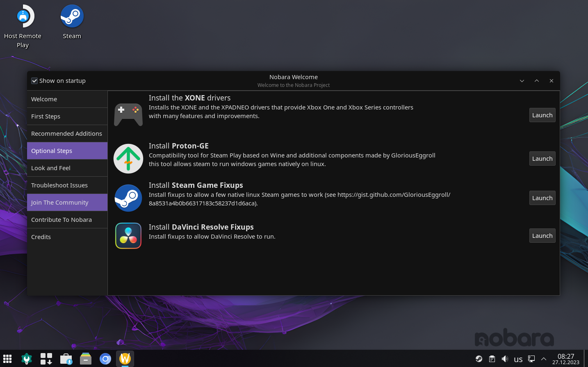Launch the DaVinci Resolve Fixups installer
The height and width of the screenshot is (367, 588).
coord(542,236)
